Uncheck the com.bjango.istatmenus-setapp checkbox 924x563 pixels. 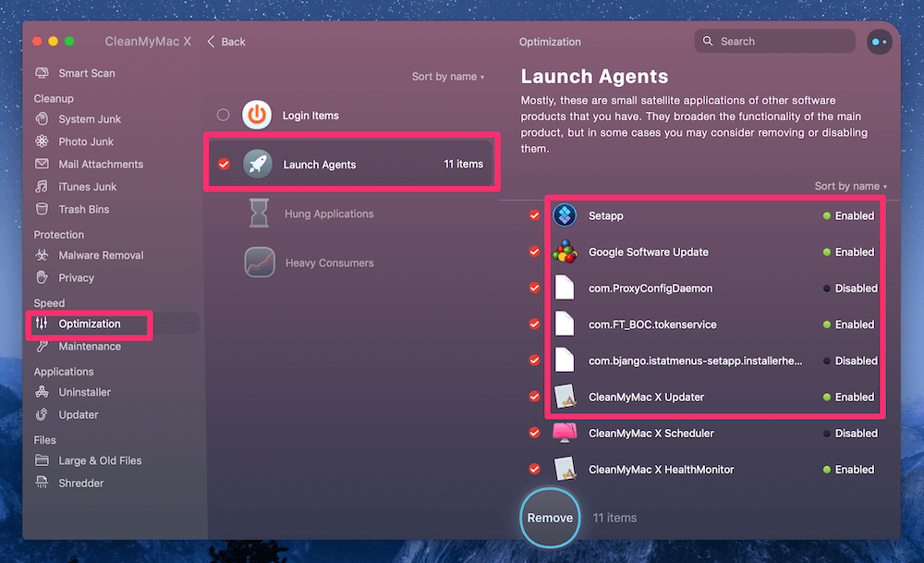[534, 361]
